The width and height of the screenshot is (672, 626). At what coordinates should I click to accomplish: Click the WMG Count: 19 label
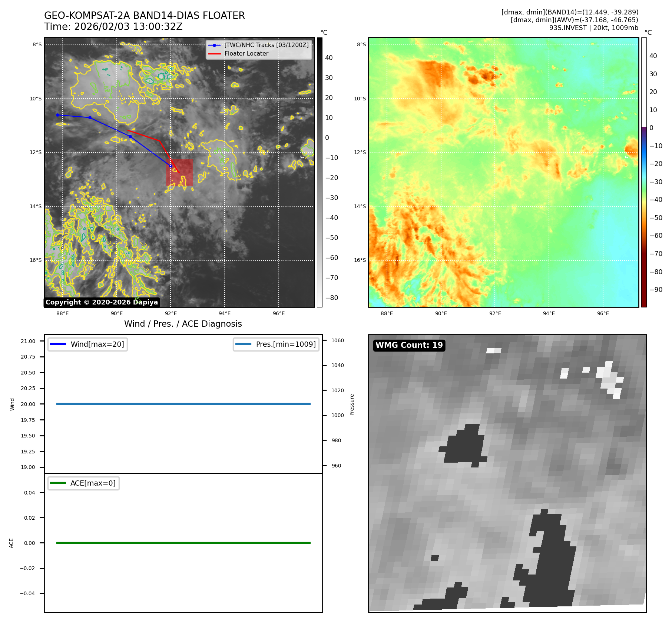click(409, 345)
